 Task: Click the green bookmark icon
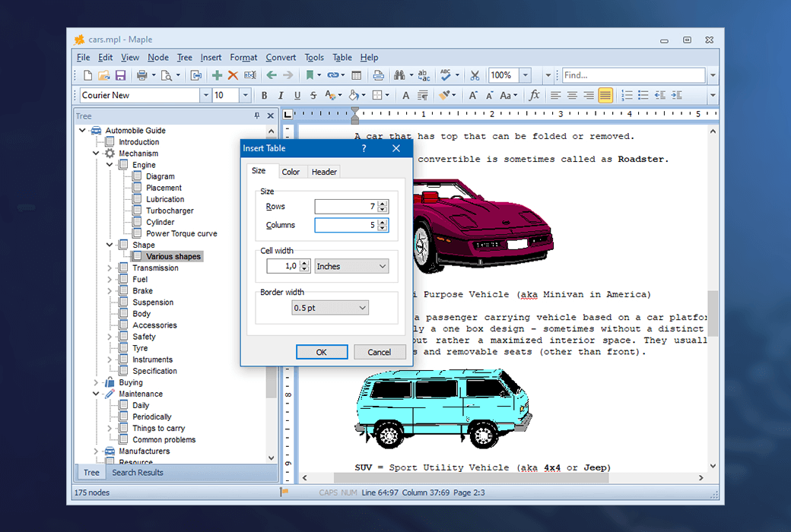point(310,76)
